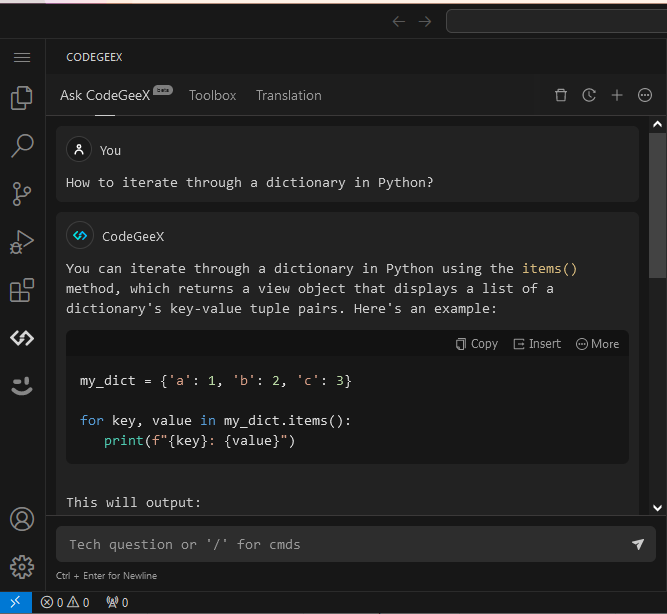The height and width of the screenshot is (614, 667).
Task: Select the CodeGeeX logo avatar in reply
Action: click(x=80, y=235)
